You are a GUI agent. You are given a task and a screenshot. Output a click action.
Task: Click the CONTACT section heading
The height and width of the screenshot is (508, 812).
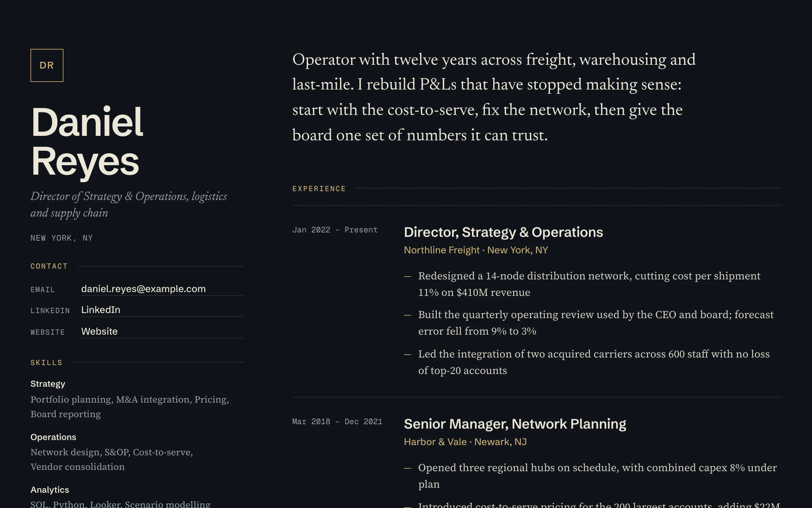(x=49, y=266)
